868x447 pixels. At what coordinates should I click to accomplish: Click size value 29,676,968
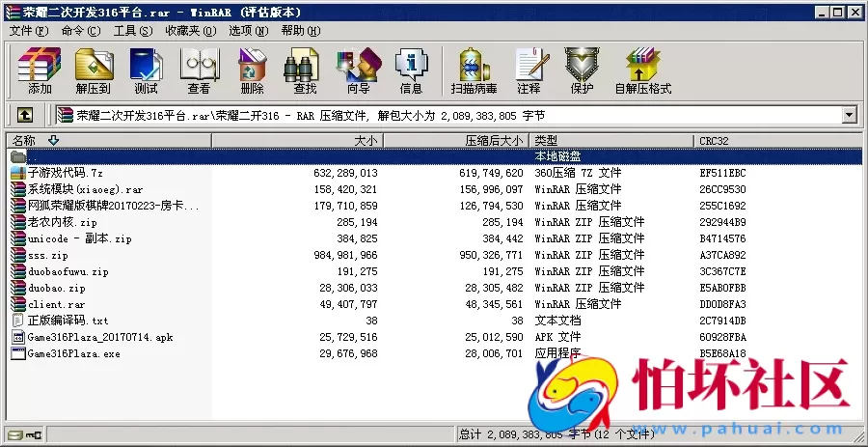[x=348, y=353]
